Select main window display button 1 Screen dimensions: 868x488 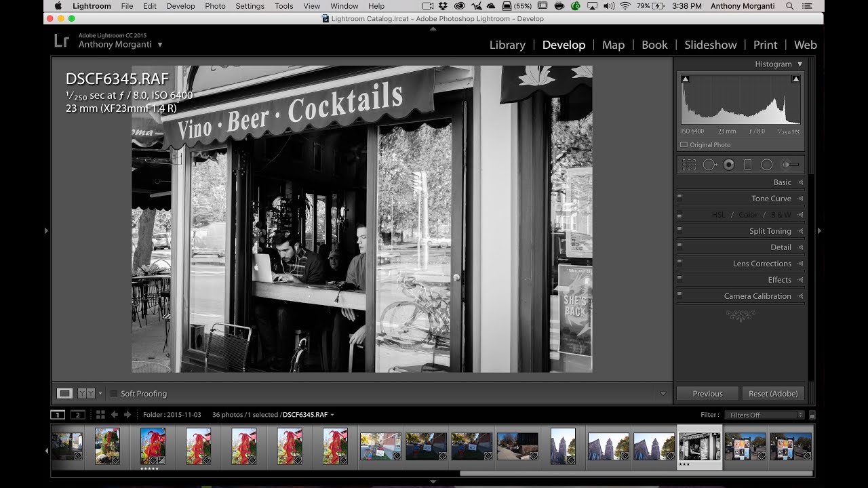58,415
